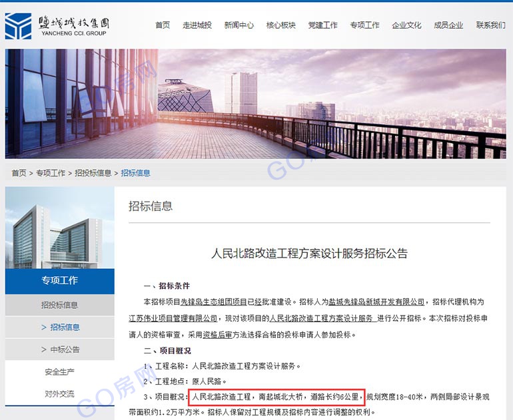
Task: Open the 走进城投 menu item
Action: tap(197, 25)
